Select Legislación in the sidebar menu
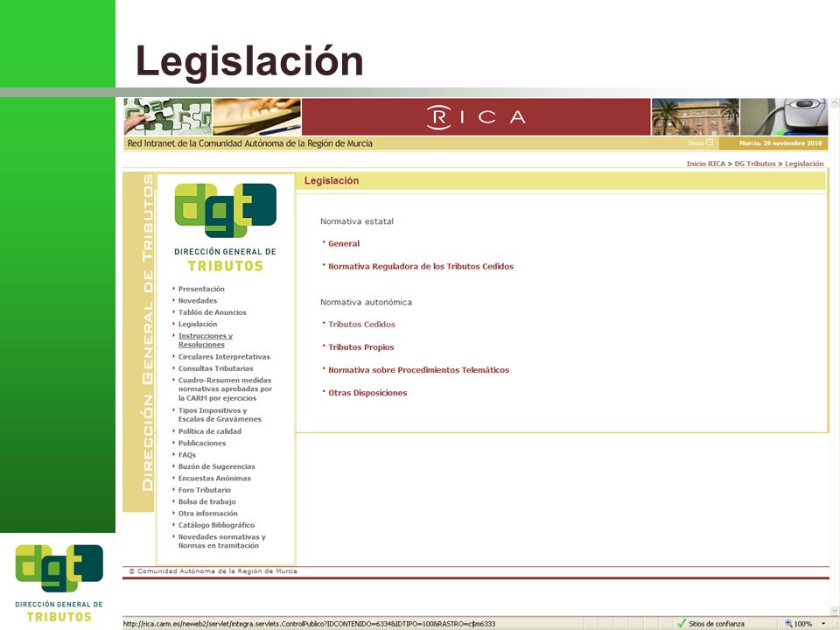This screenshot has height=630, width=840. point(198,324)
